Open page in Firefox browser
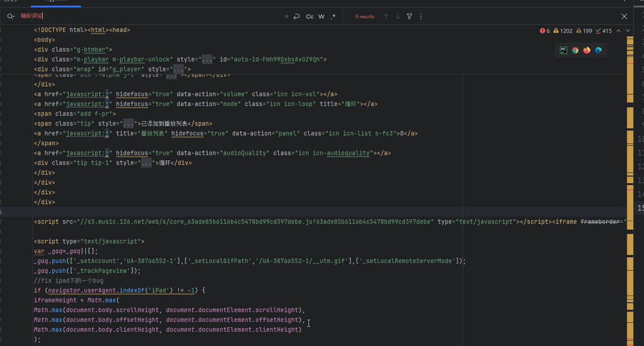The height and width of the screenshot is (346, 644). click(x=586, y=50)
